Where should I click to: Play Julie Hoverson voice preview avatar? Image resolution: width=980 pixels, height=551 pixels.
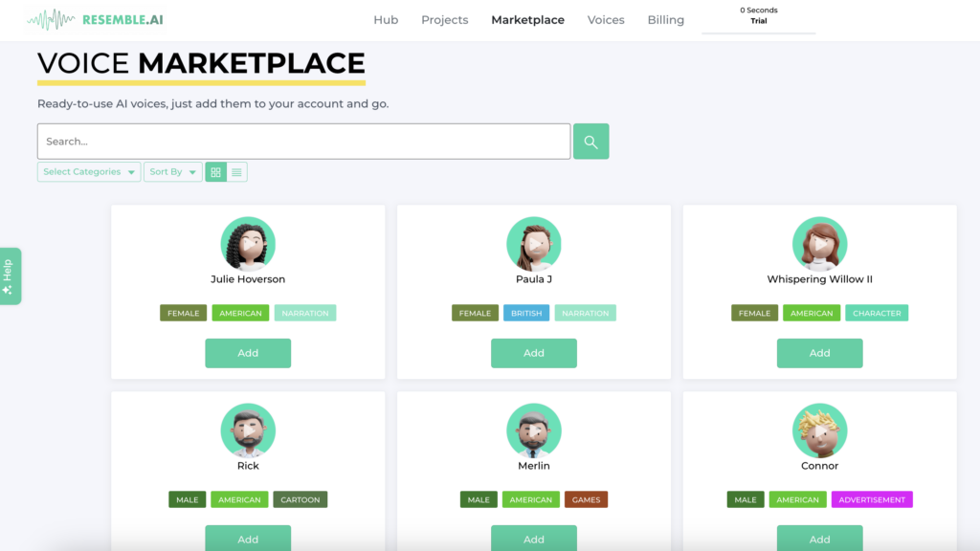point(248,244)
